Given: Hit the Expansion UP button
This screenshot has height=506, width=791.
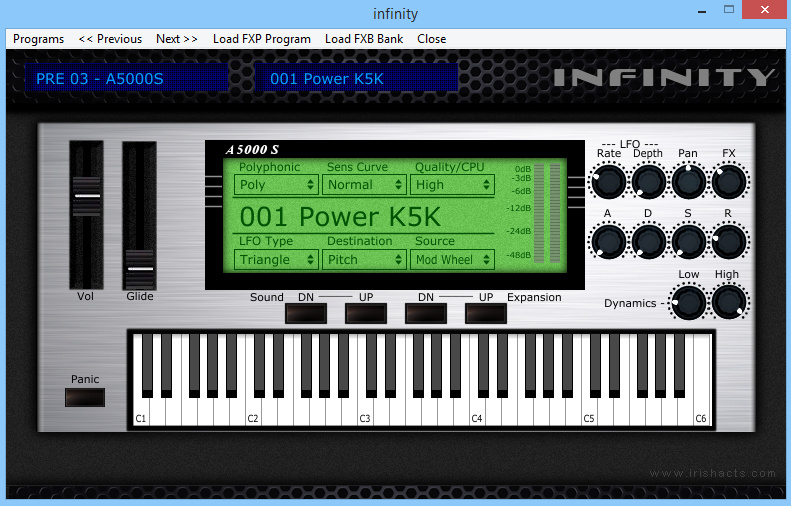Looking at the screenshot, I should (486, 313).
